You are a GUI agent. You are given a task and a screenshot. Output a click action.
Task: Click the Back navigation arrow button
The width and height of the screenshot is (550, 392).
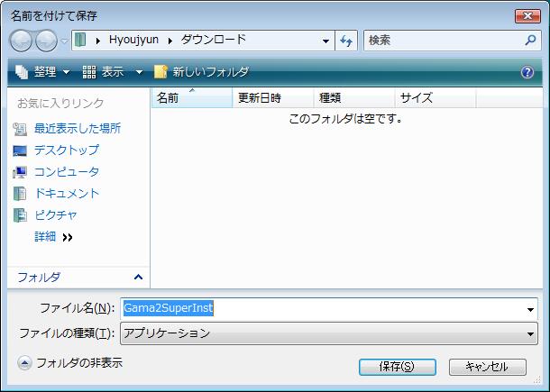click(x=21, y=41)
